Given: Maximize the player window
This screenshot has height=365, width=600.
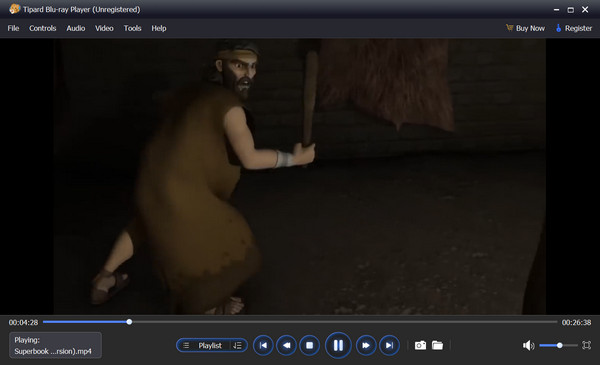Looking at the screenshot, I should (571, 10).
